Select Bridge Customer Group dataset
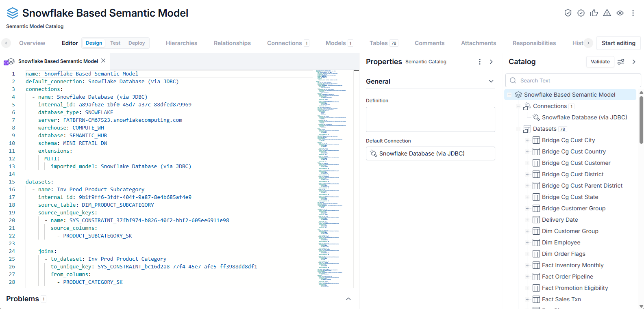Viewport: 644px width, 309px height. [x=574, y=208]
